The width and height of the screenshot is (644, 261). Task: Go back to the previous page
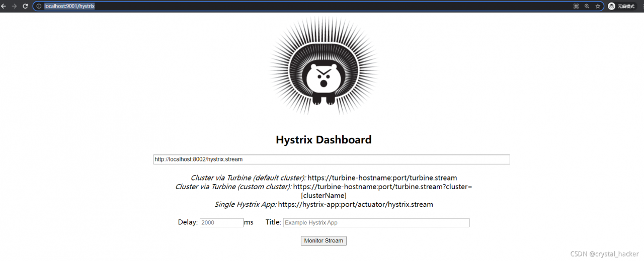pyautogui.click(x=4, y=6)
